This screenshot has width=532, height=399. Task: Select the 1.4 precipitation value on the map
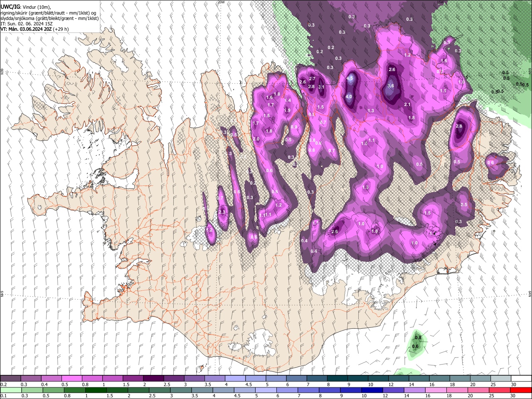pos(288,100)
